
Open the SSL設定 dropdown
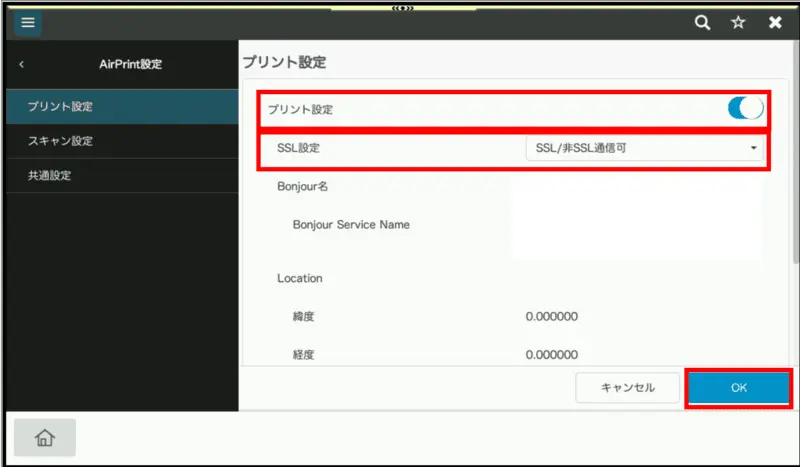(645, 149)
